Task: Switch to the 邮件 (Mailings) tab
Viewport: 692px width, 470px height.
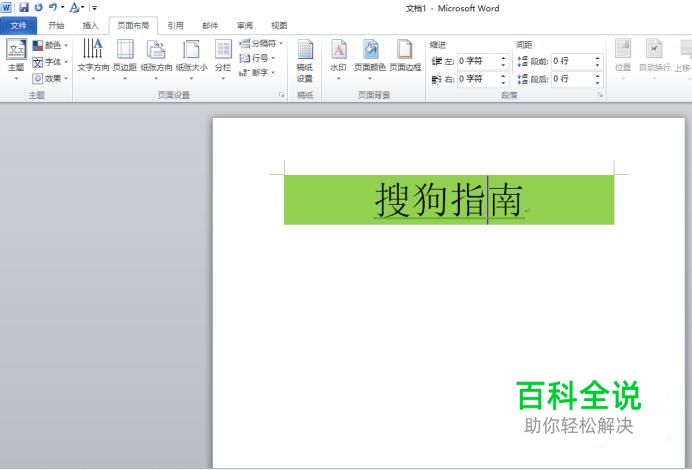Action: pos(210,26)
